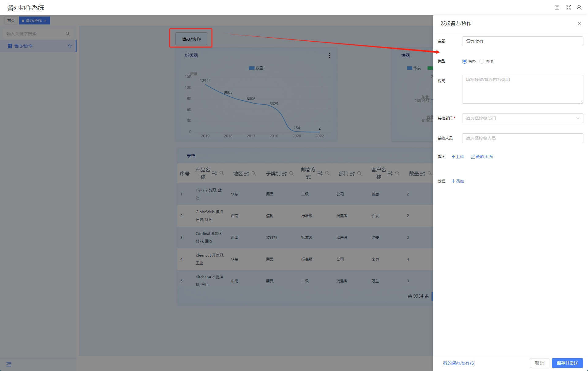
Task: Switch to the 首页 tab
Action: pos(11,21)
